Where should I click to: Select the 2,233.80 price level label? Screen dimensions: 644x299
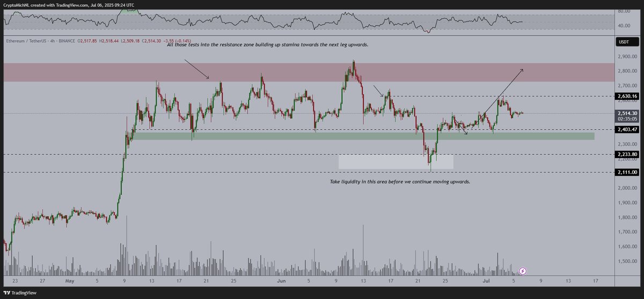[x=627, y=154]
